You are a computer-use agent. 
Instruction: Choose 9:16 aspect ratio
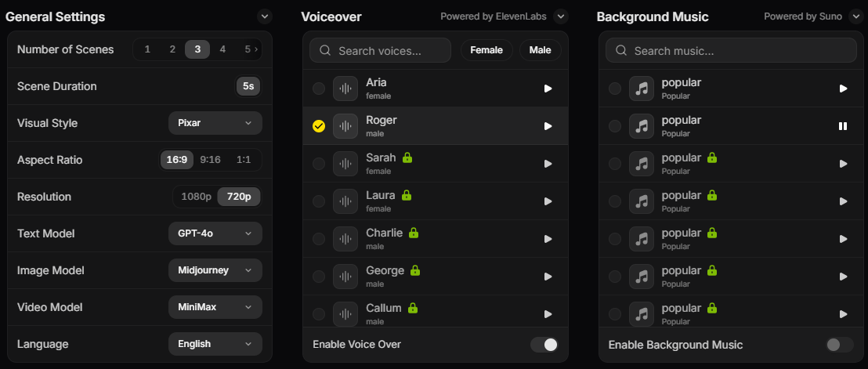pyautogui.click(x=211, y=160)
